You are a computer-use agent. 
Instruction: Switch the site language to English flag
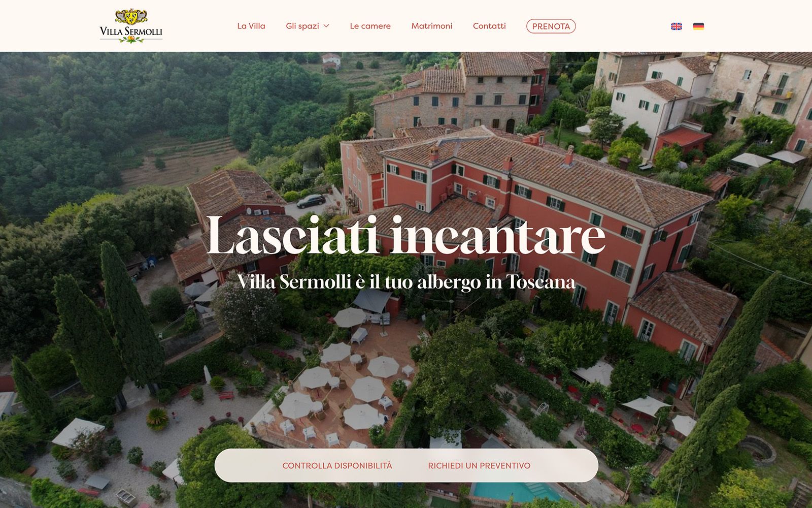[x=676, y=26]
